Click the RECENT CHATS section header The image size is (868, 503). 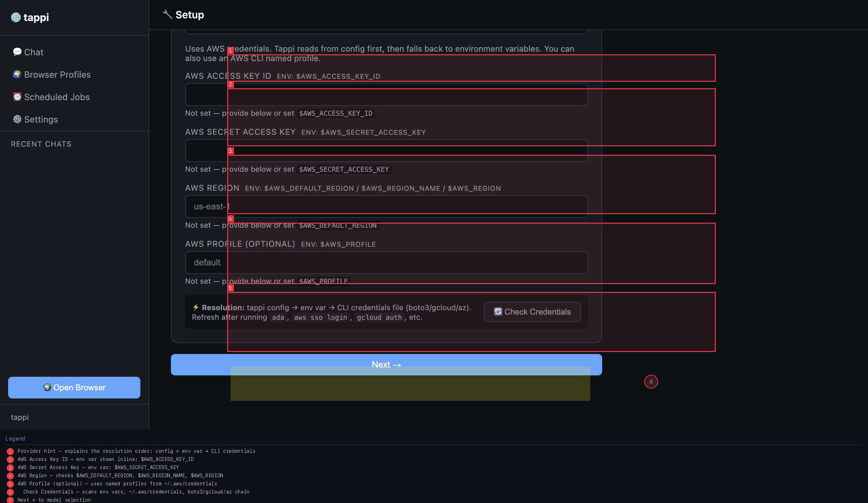41,144
